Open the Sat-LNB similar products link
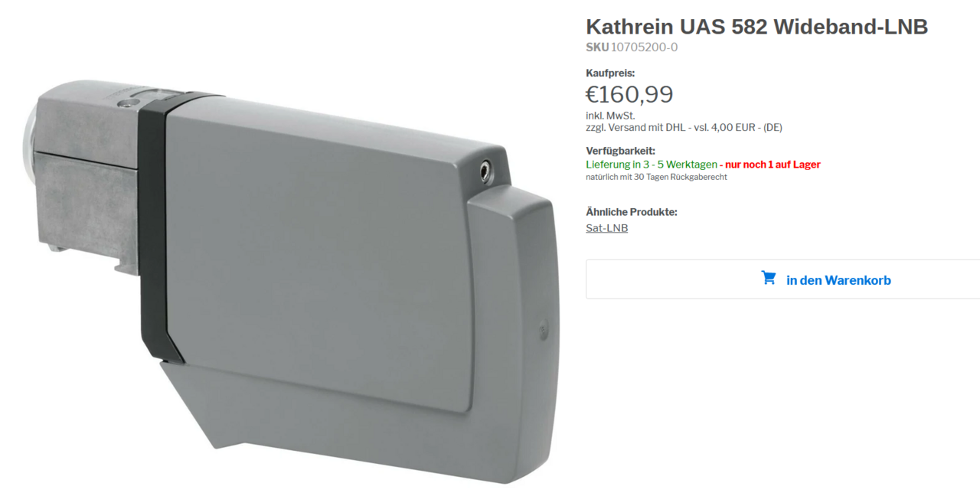Image resolution: width=980 pixels, height=496 pixels. pos(607,228)
